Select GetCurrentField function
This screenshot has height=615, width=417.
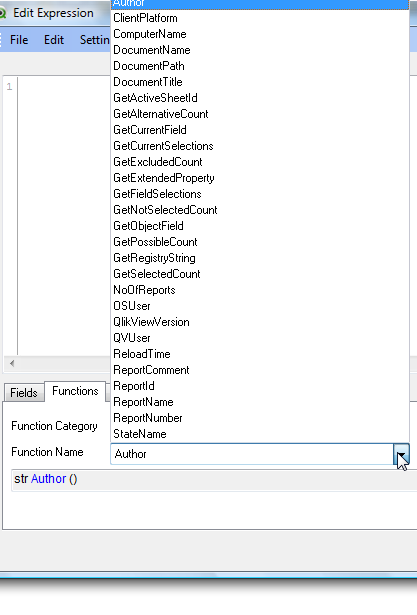point(260,130)
